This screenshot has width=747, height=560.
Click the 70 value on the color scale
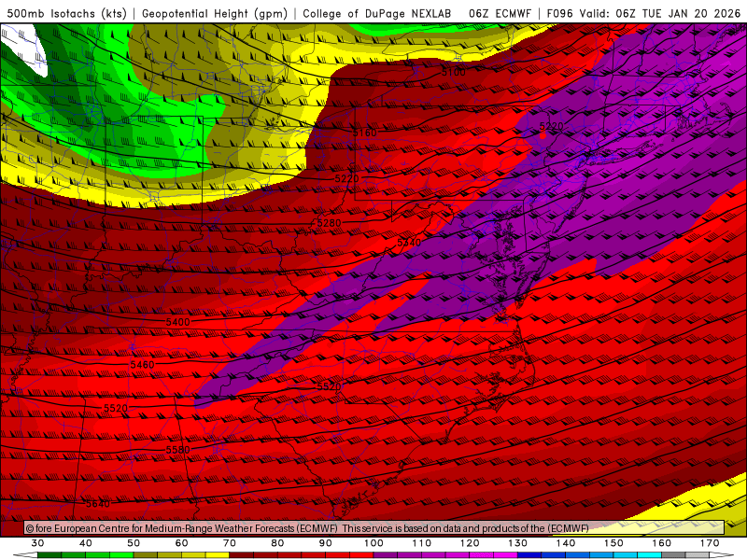[x=230, y=543]
